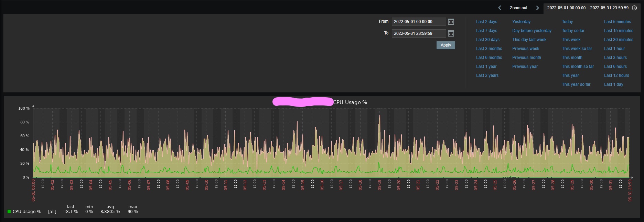
Task: Open the From date calendar picker
Action: 451,22
